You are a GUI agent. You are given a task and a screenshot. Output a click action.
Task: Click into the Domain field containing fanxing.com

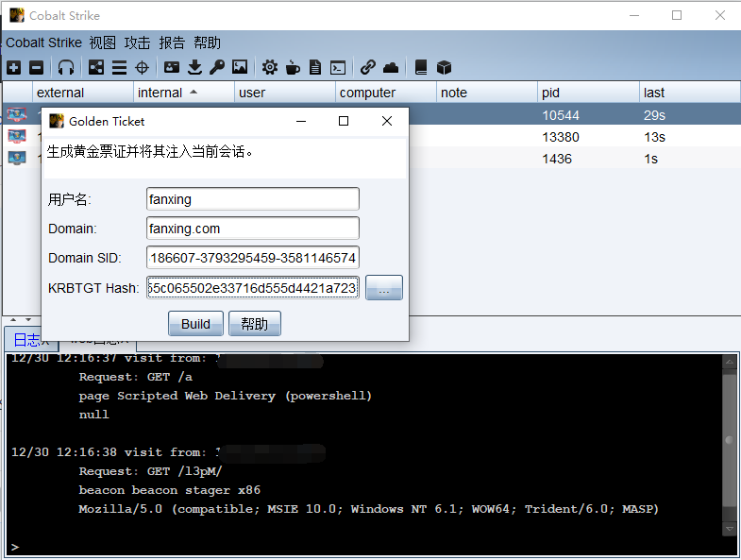253,229
